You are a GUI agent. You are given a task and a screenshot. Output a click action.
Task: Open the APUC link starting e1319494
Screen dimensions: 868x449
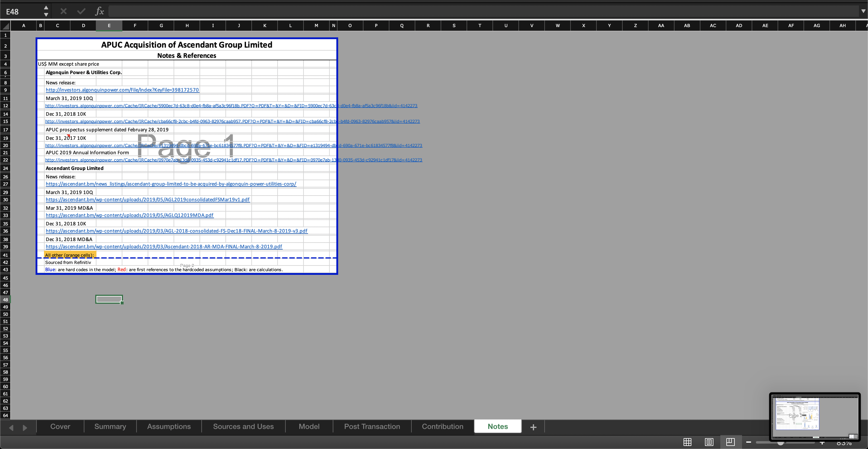pyautogui.click(x=234, y=146)
